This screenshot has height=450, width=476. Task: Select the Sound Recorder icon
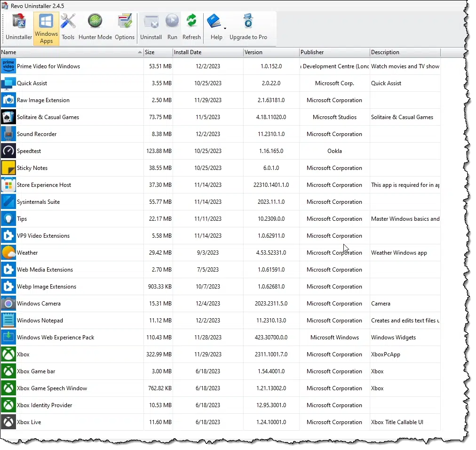click(8, 134)
